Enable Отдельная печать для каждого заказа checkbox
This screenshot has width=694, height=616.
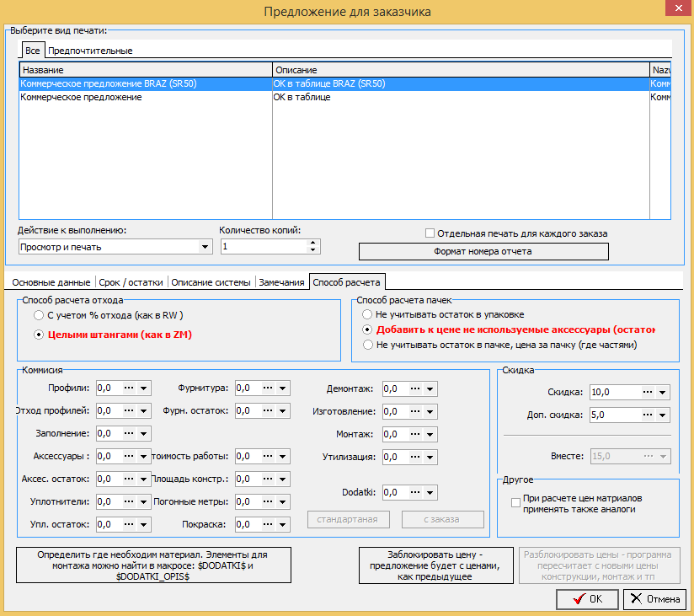(x=430, y=233)
